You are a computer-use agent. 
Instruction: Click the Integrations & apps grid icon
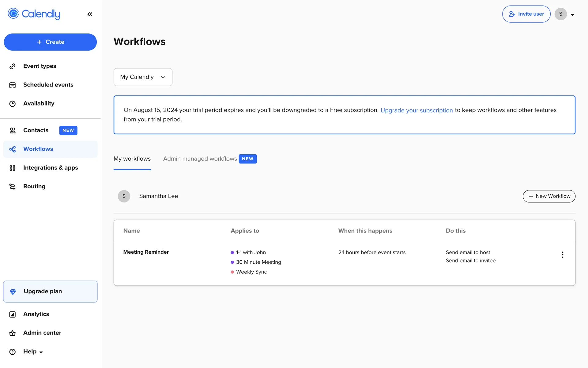coord(13,168)
